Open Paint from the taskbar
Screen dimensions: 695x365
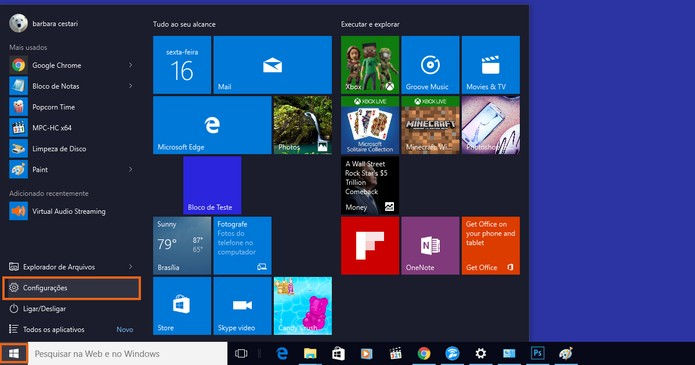tap(566, 353)
